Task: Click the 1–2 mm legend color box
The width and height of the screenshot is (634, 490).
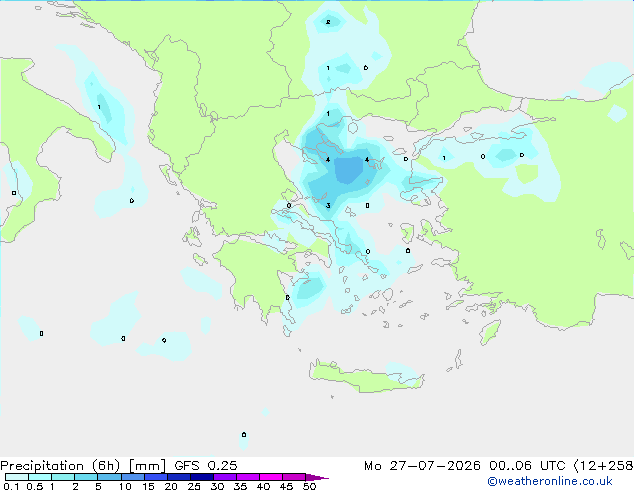Action: (63, 477)
